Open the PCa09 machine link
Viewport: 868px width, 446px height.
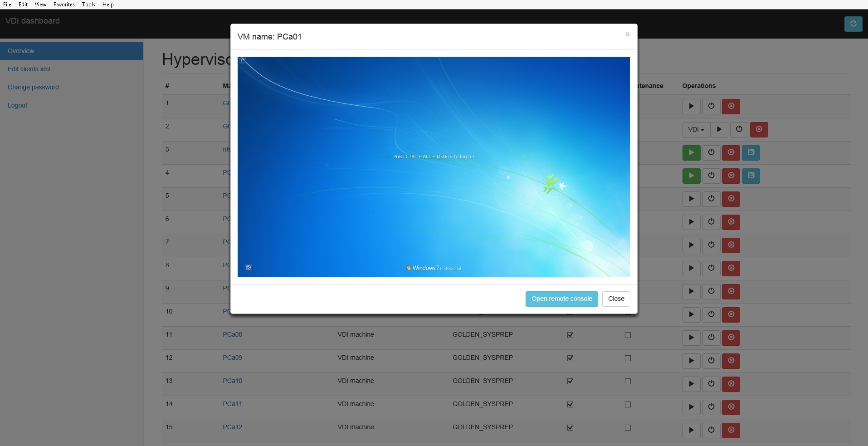pyautogui.click(x=232, y=358)
